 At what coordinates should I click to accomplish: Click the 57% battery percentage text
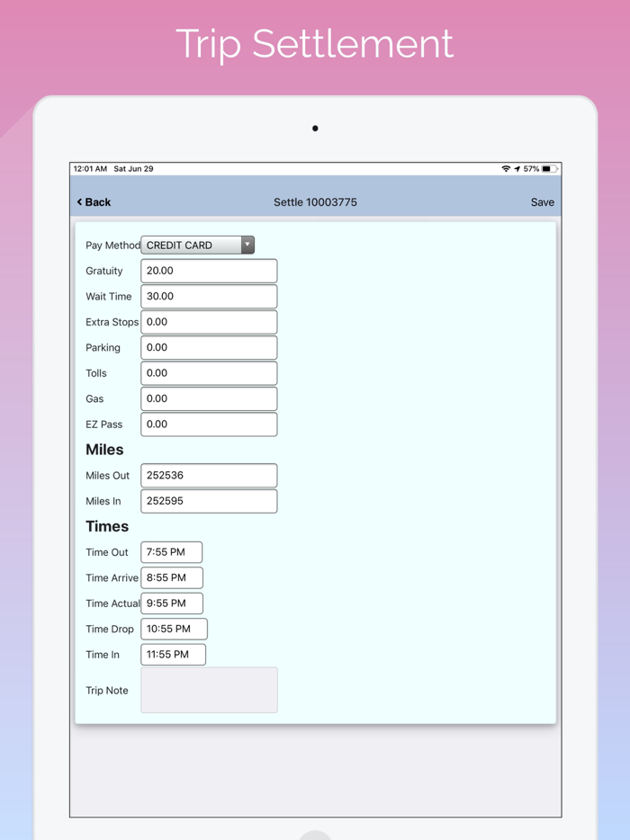pos(531,169)
